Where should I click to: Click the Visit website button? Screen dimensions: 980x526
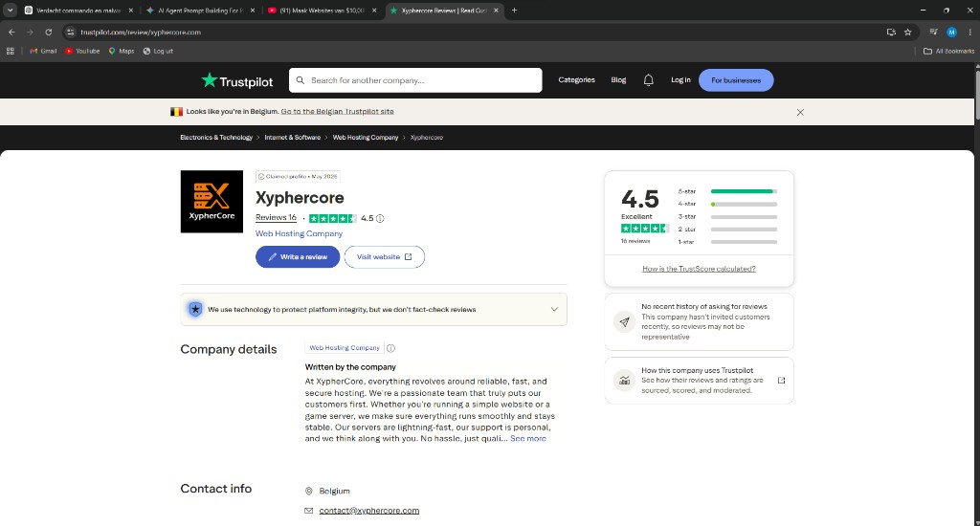[385, 256]
